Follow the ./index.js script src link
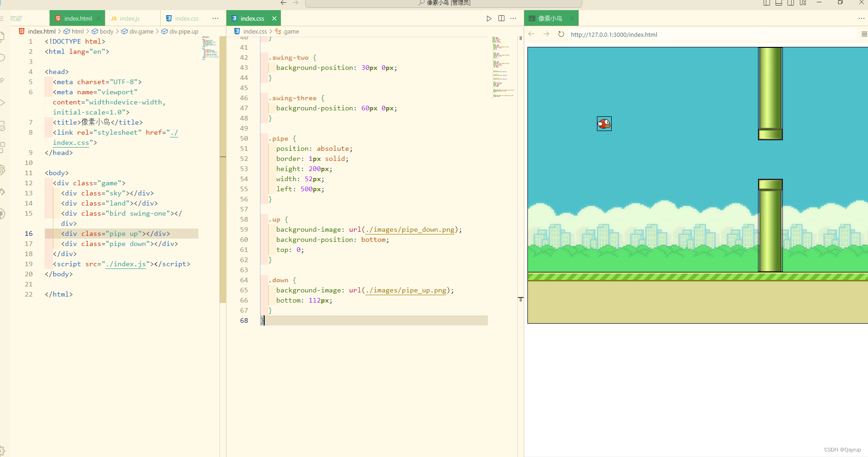868x457 pixels. pos(126,264)
